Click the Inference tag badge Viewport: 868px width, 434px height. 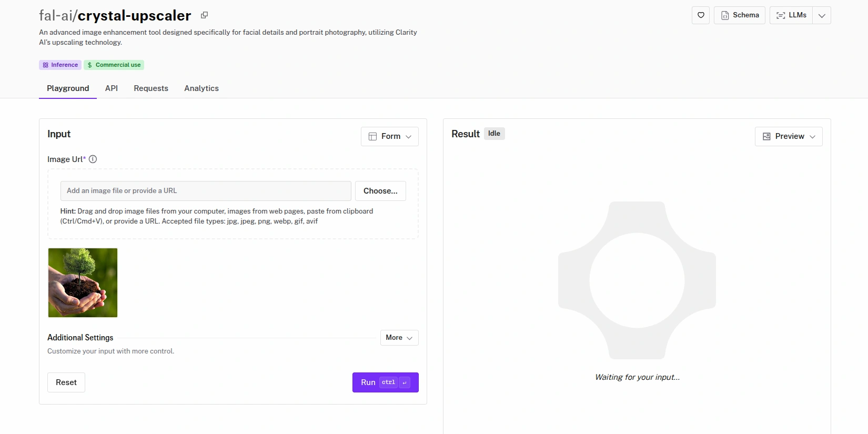pyautogui.click(x=60, y=65)
